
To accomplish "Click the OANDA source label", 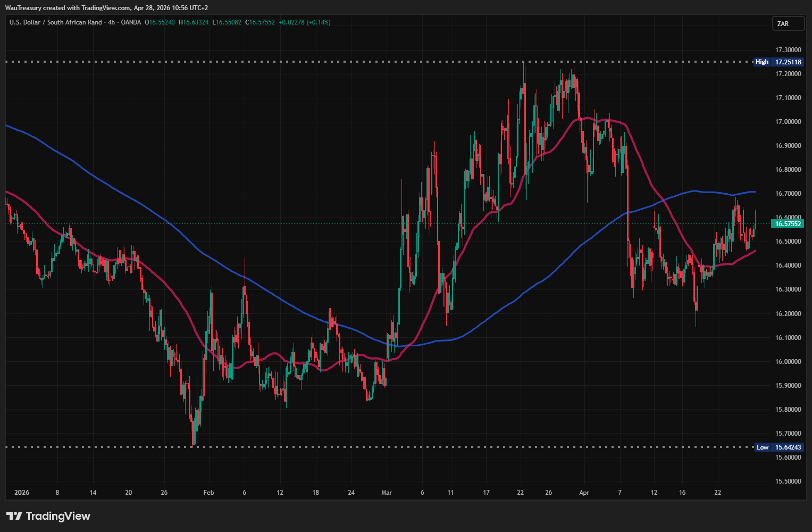I will 131,22.
